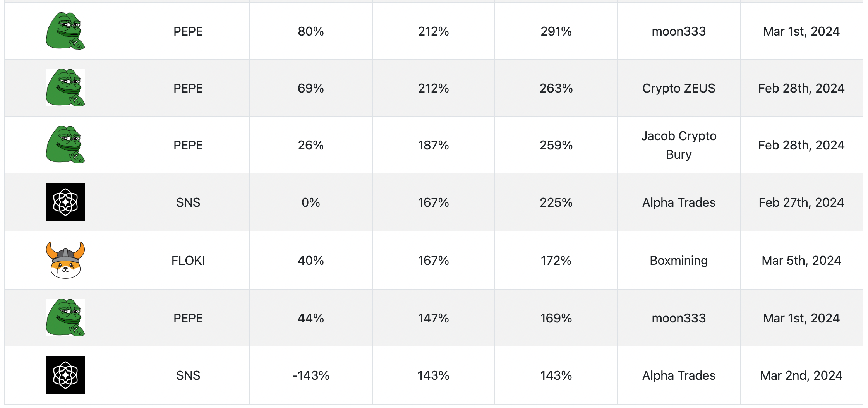
Task: Open the FLOKI token name
Action: (188, 261)
